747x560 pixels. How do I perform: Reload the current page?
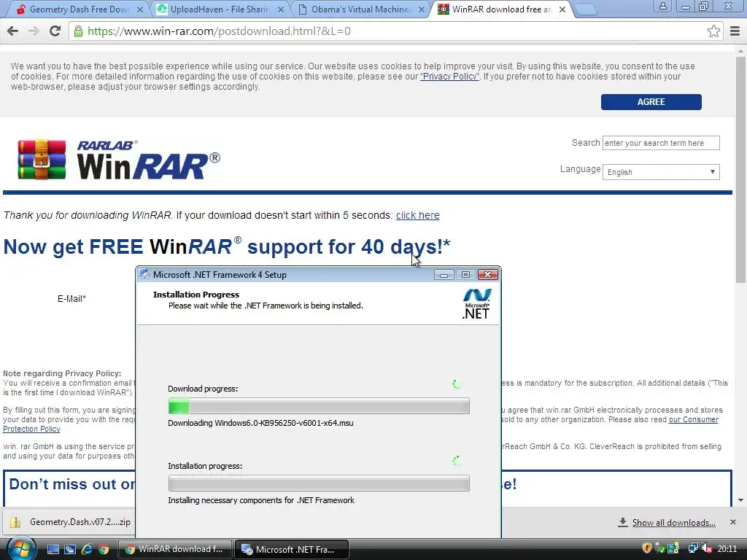[55, 31]
